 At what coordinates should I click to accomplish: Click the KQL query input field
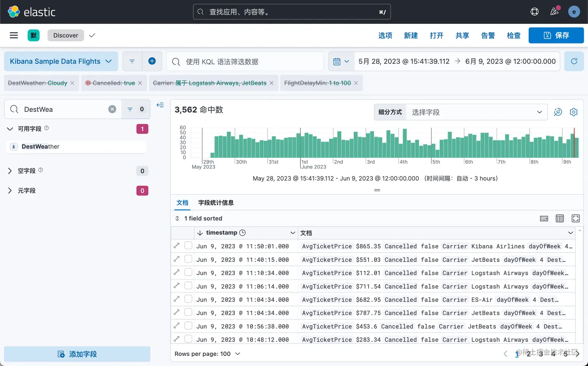[x=245, y=61]
